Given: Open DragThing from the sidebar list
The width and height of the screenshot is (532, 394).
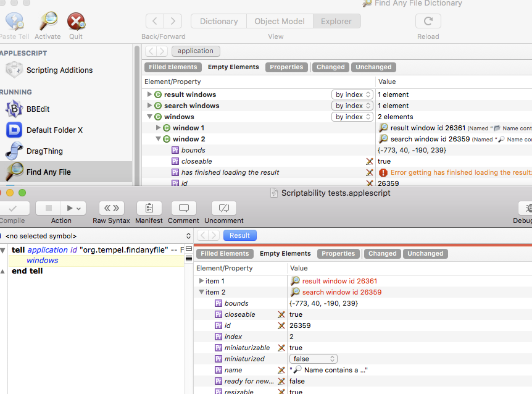Looking at the screenshot, I should pos(44,151).
